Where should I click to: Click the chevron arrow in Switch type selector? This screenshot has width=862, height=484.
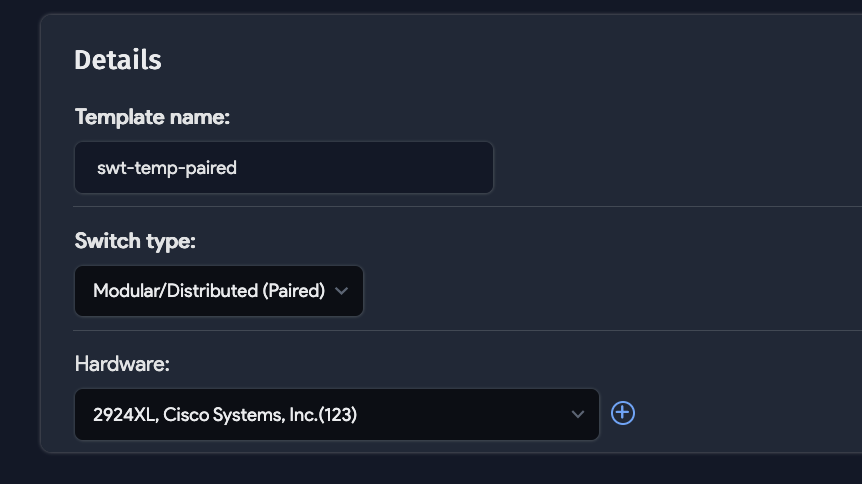(x=341, y=291)
